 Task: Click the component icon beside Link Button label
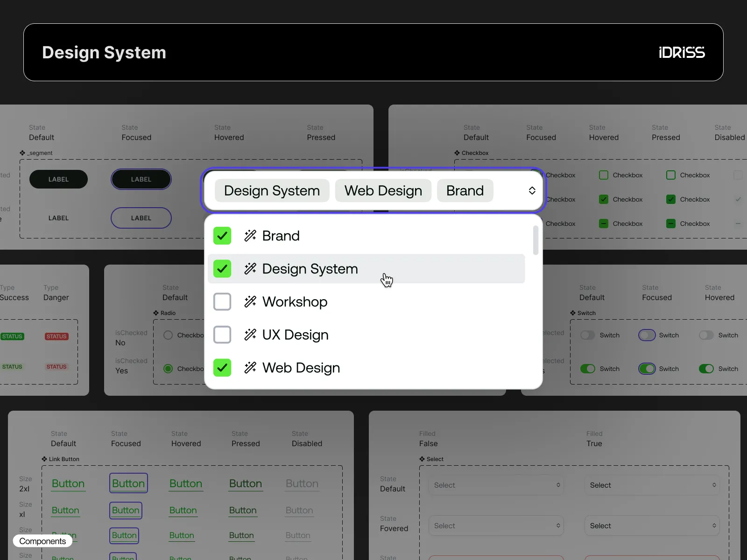(44, 459)
